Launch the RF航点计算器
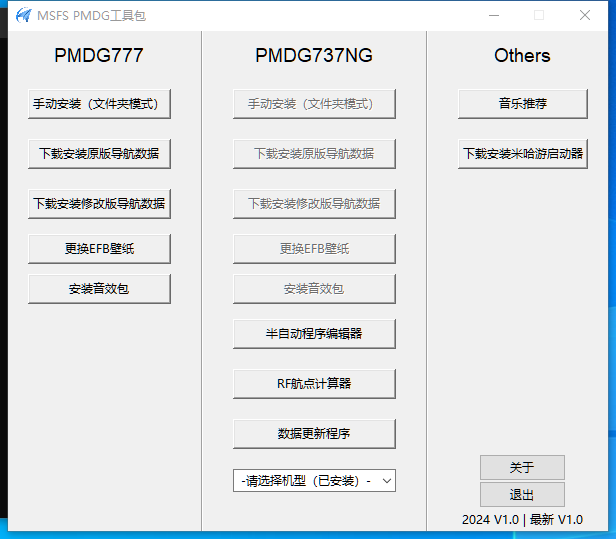Viewport: 616px width, 539px height. (314, 384)
